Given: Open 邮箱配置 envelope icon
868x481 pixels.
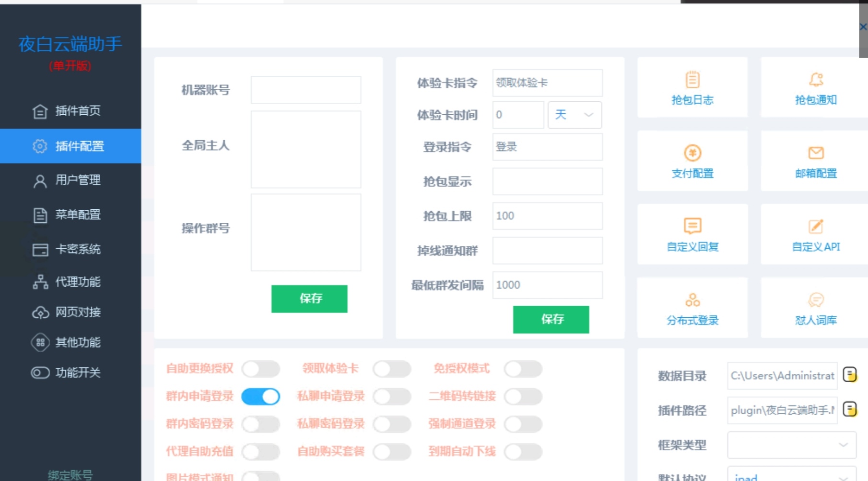Looking at the screenshot, I should pyautogui.click(x=816, y=153).
